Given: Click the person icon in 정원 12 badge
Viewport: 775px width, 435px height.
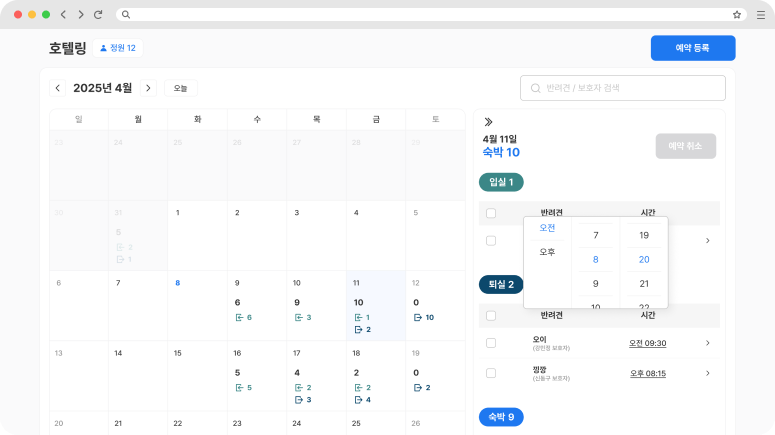Looking at the screenshot, I should pyautogui.click(x=103, y=48).
